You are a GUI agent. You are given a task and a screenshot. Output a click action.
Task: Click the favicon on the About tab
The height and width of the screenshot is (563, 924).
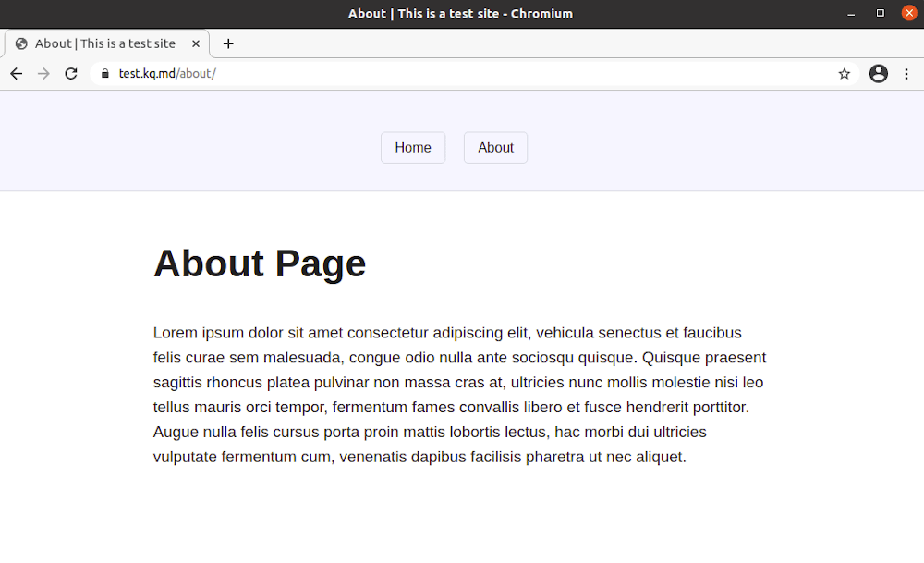click(20, 43)
